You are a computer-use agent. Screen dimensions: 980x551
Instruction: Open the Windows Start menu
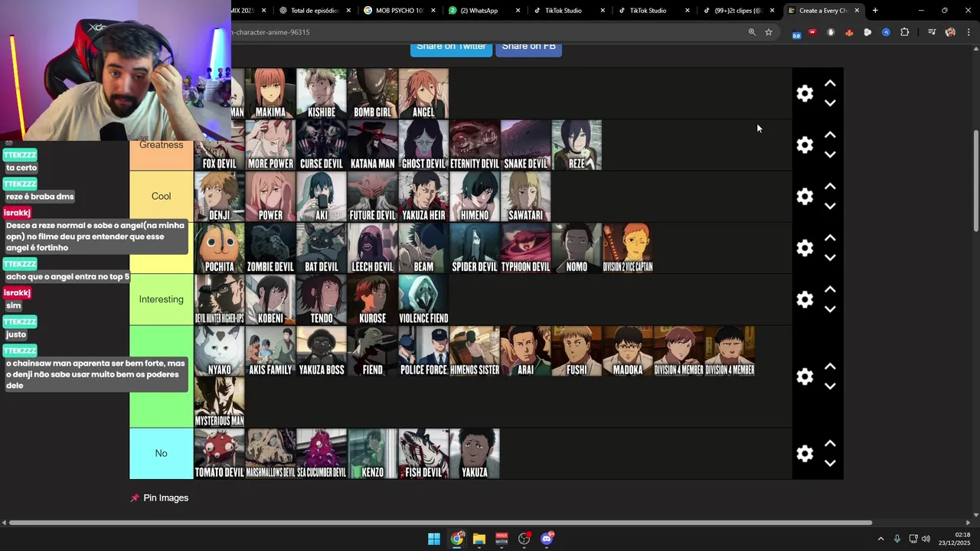point(434,539)
